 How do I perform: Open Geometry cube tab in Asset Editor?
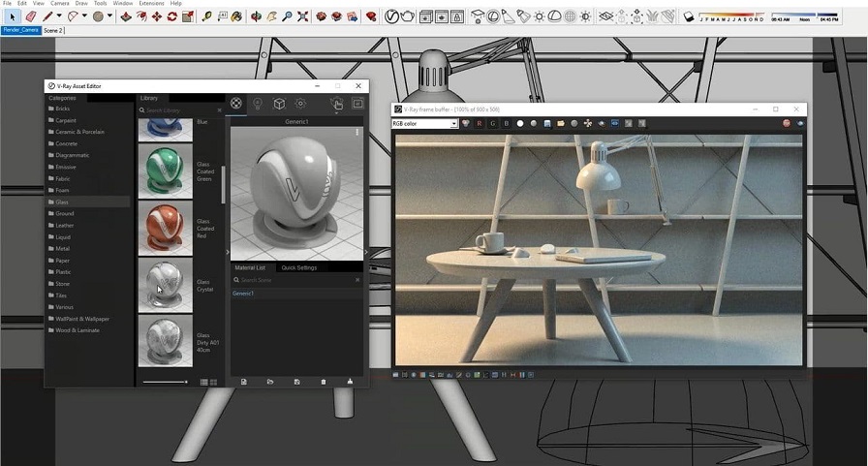pyautogui.click(x=279, y=104)
